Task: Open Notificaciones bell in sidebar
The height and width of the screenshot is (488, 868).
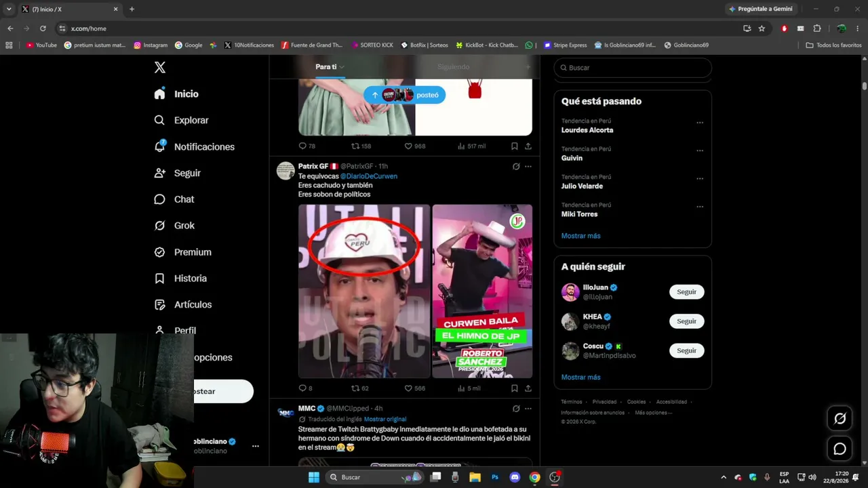Action: 194,146
